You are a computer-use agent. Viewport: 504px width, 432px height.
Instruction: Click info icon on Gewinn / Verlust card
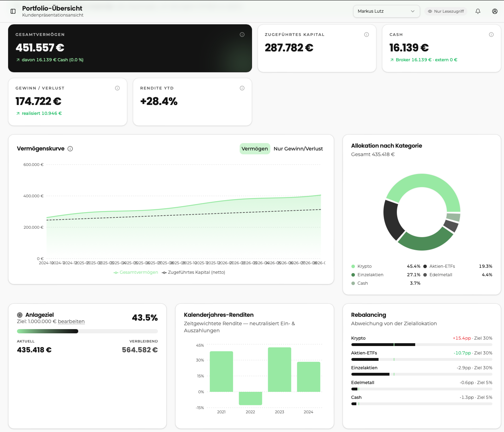(117, 88)
